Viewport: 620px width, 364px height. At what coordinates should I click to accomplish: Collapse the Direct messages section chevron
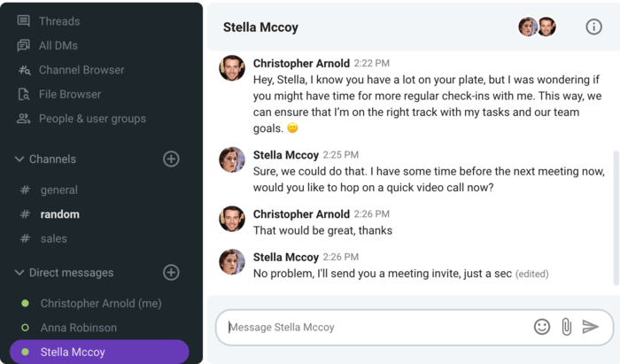coord(19,273)
